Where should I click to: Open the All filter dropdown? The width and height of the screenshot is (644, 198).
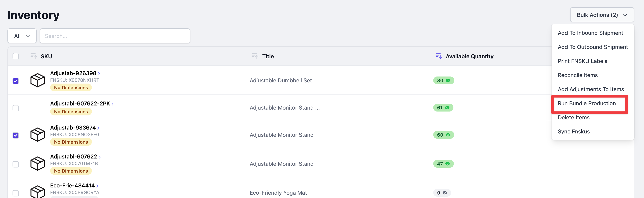tap(22, 36)
